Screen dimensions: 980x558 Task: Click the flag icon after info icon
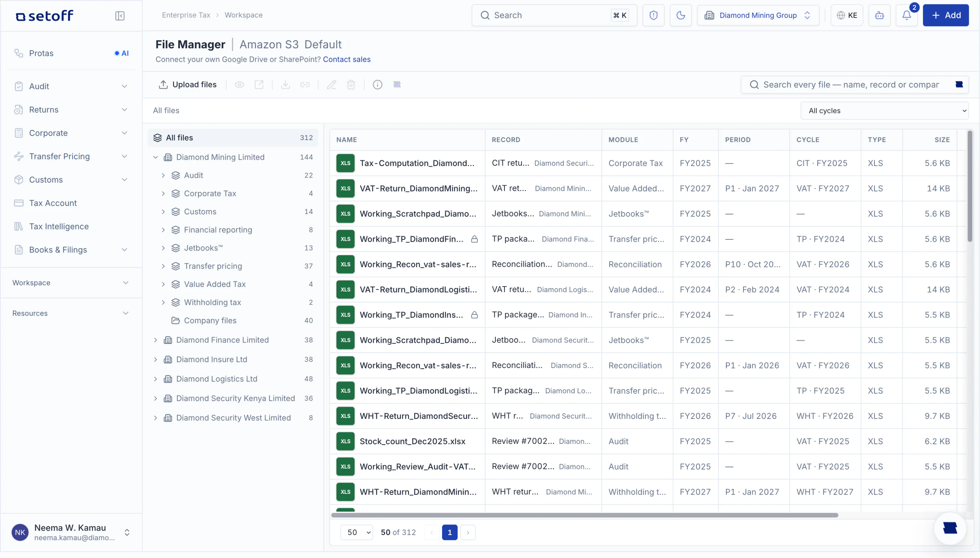(x=397, y=85)
